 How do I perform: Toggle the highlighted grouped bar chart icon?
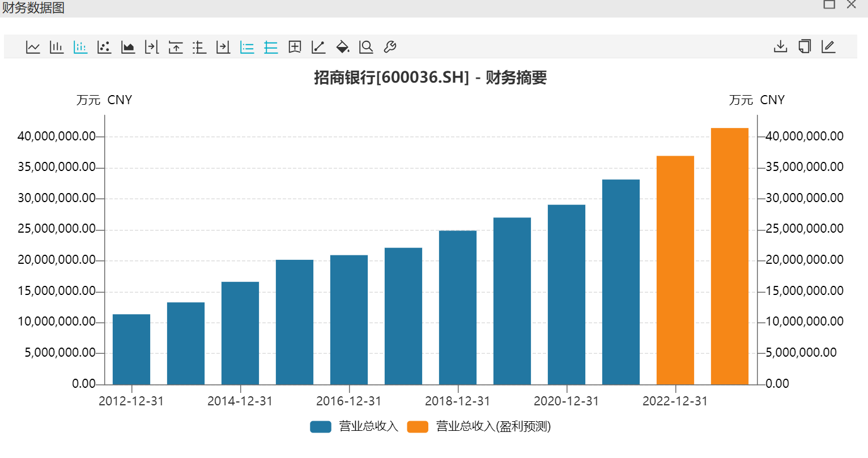[80, 47]
